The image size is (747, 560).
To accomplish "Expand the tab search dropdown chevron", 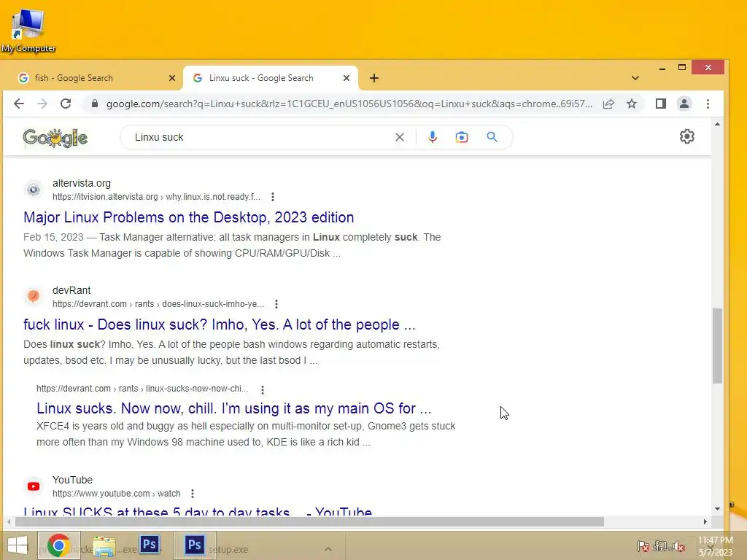I will tap(635, 78).
